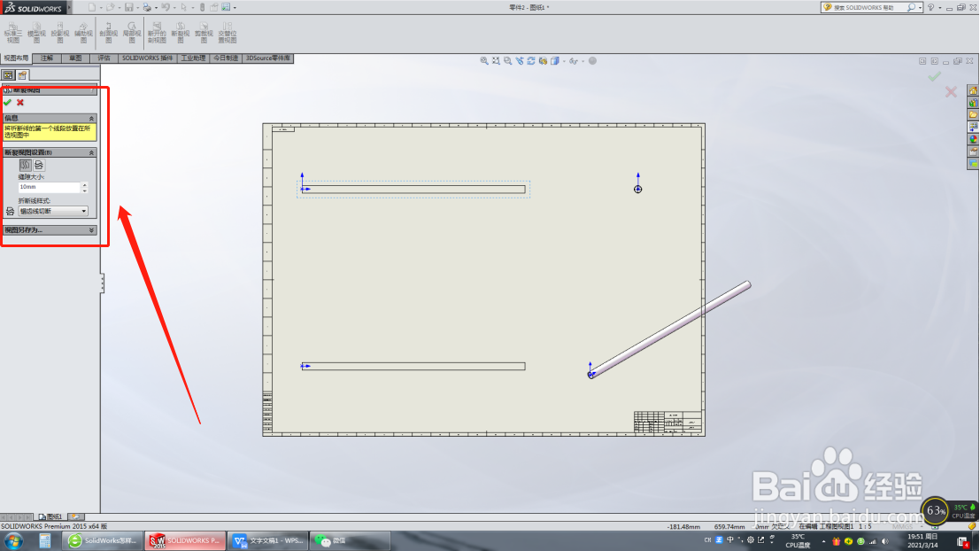Image resolution: width=980 pixels, height=551 pixels.
Task: Collapse the Information (信息) section
Action: 91,118
